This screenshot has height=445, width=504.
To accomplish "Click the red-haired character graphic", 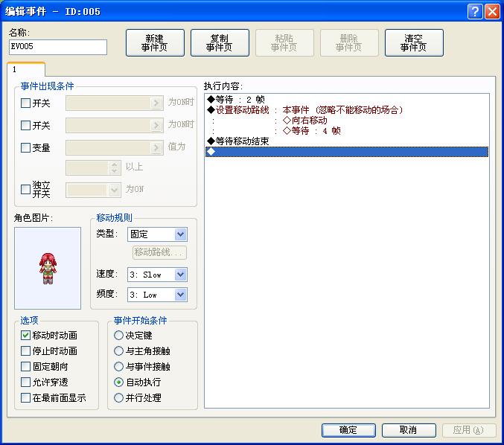I will tap(48, 269).
